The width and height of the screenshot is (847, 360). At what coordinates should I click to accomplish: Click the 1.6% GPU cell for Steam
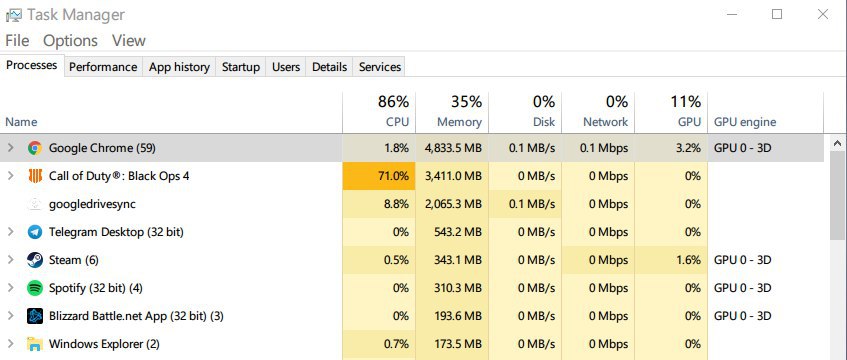pyautogui.click(x=671, y=260)
